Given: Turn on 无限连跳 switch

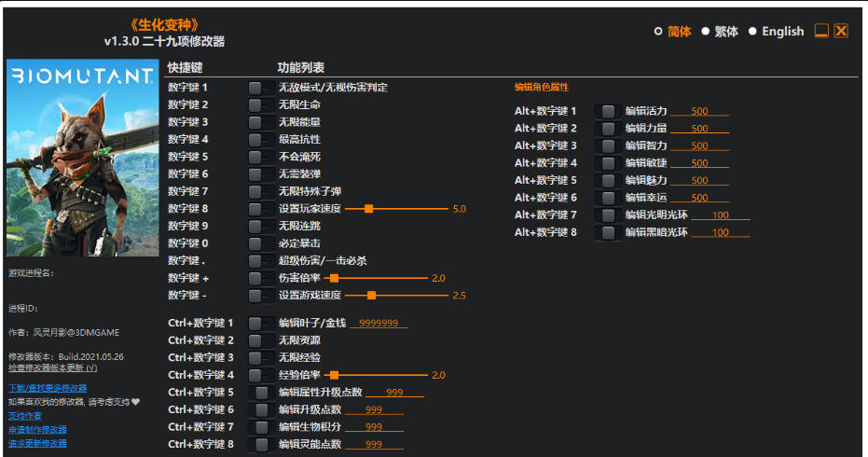Looking at the screenshot, I should tap(261, 226).
